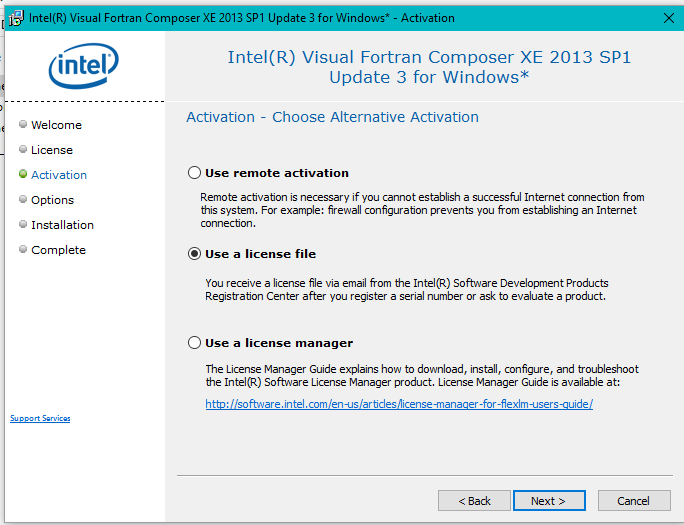This screenshot has height=525, width=684.
Task: Select Use a license file option
Action: tap(194, 254)
